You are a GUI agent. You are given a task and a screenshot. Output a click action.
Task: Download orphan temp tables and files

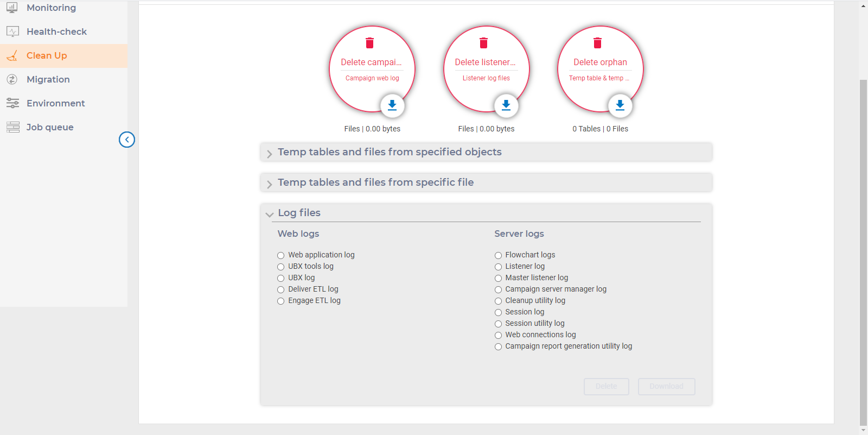(620, 105)
